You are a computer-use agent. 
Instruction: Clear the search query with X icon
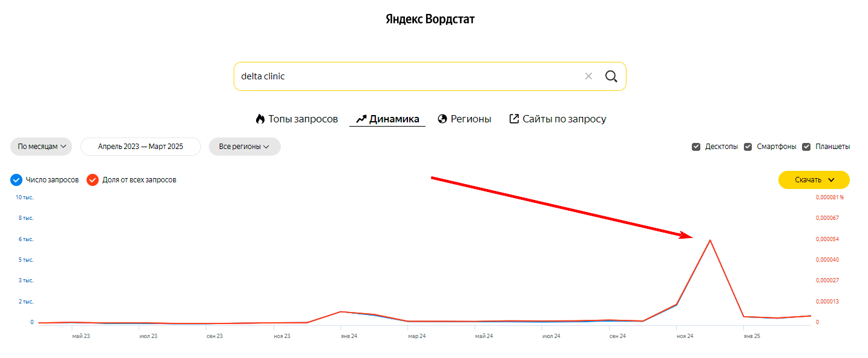tap(588, 76)
